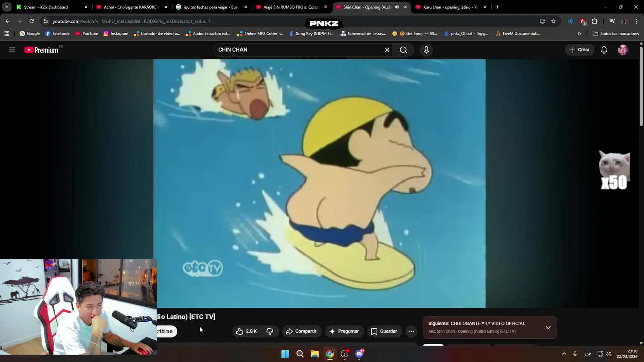The height and width of the screenshot is (362, 644).
Task: Dislike the Shin Chan video
Action: (x=270, y=331)
